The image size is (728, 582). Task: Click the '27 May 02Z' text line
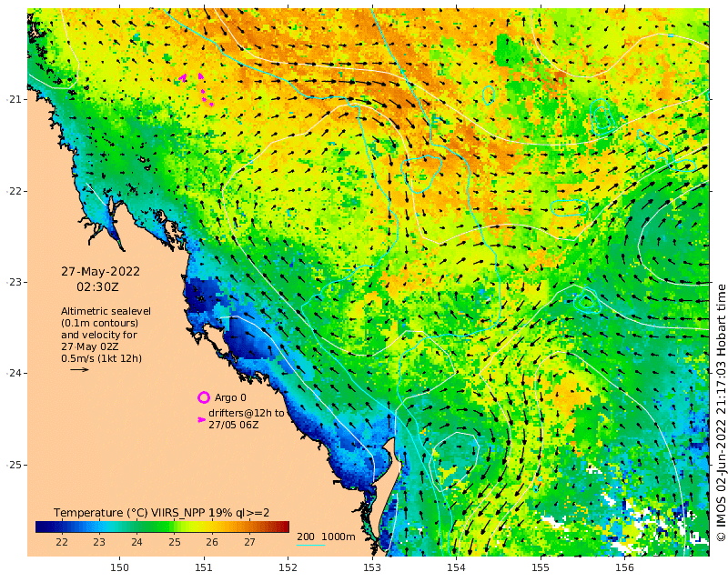[x=89, y=346]
